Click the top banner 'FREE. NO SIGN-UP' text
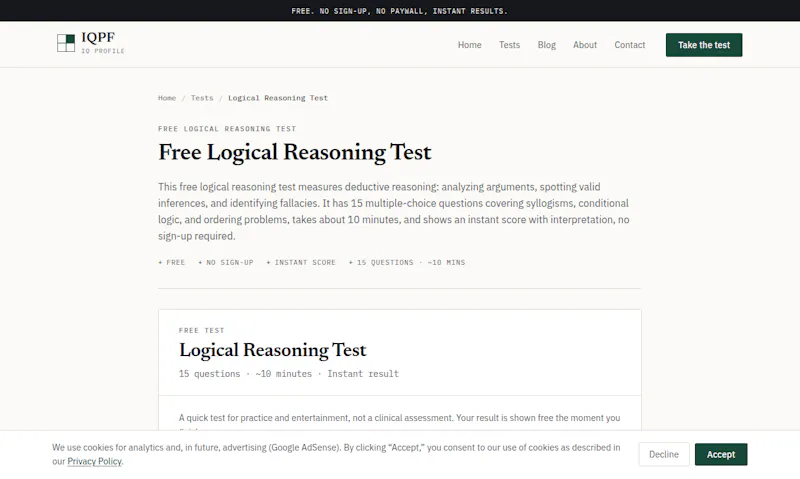800x479 pixels. point(399,11)
